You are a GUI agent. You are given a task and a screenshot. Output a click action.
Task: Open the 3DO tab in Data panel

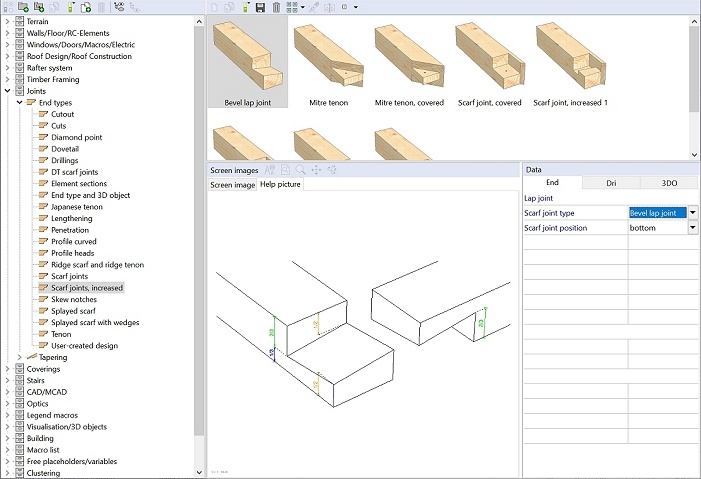click(x=669, y=183)
